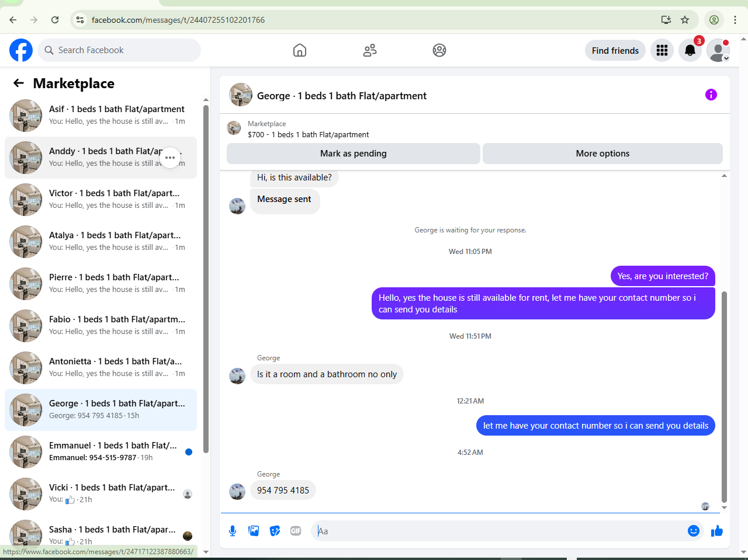This screenshot has height=560, width=748.
Task: Open the Chrome three-dot menu
Action: pos(735,20)
